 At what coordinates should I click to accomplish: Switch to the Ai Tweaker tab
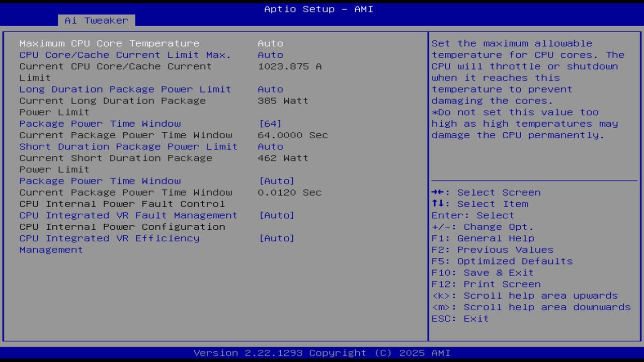pos(96,20)
